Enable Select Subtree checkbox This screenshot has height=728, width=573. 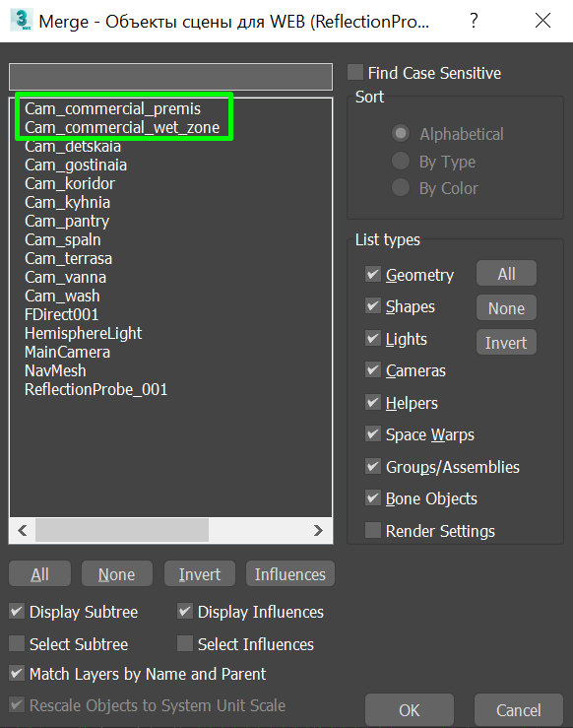[x=17, y=644]
